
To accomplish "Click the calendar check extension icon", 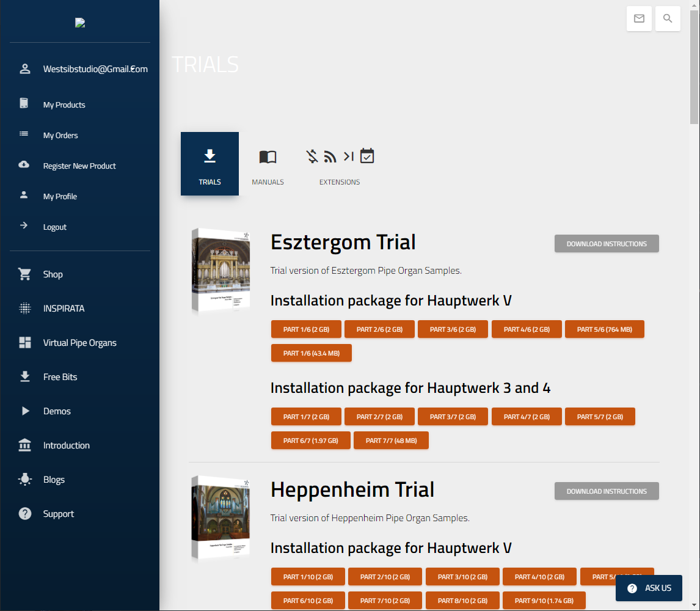I will (367, 156).
